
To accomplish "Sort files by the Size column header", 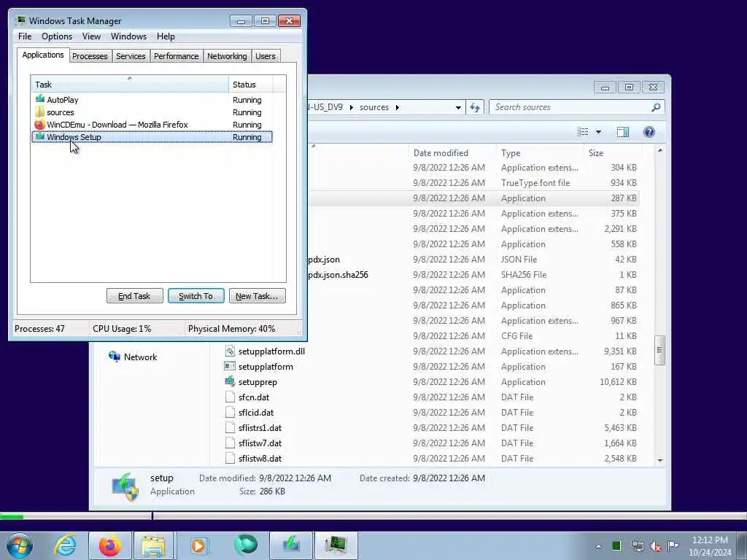I will tap(613, 153).
